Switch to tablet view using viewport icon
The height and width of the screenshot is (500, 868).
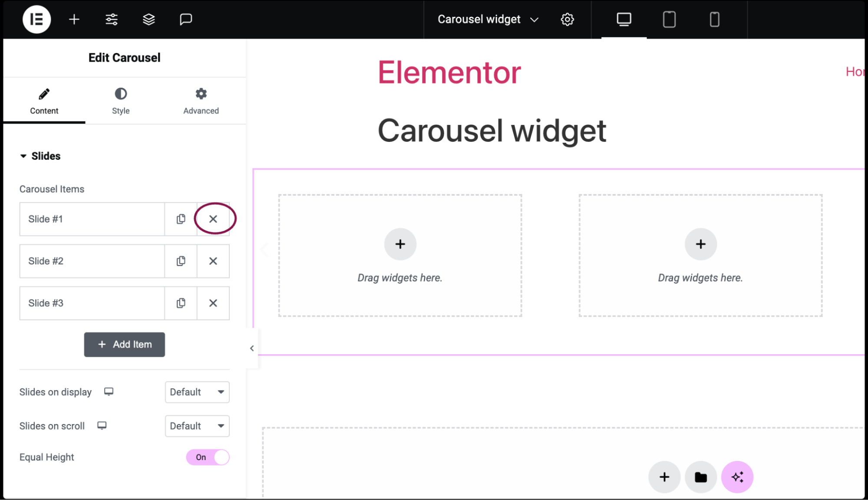click(669, 20)
